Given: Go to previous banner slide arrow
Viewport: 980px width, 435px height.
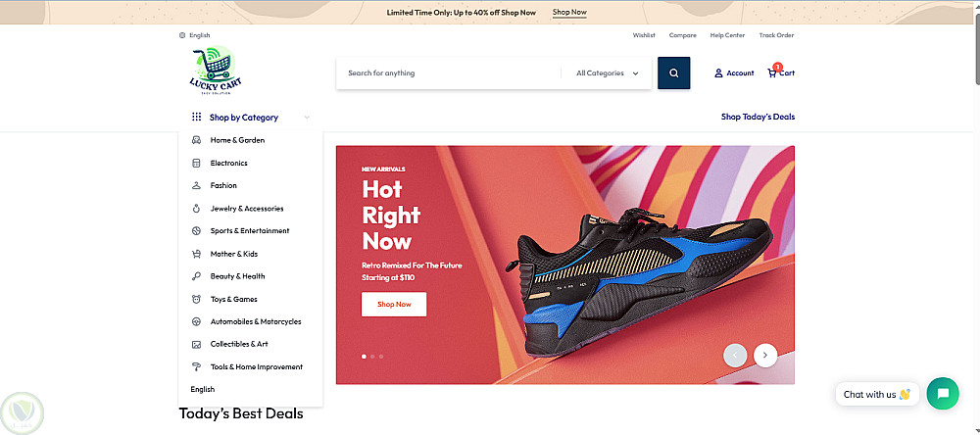Looking at the screenshot, I should [x=735, y=355].
